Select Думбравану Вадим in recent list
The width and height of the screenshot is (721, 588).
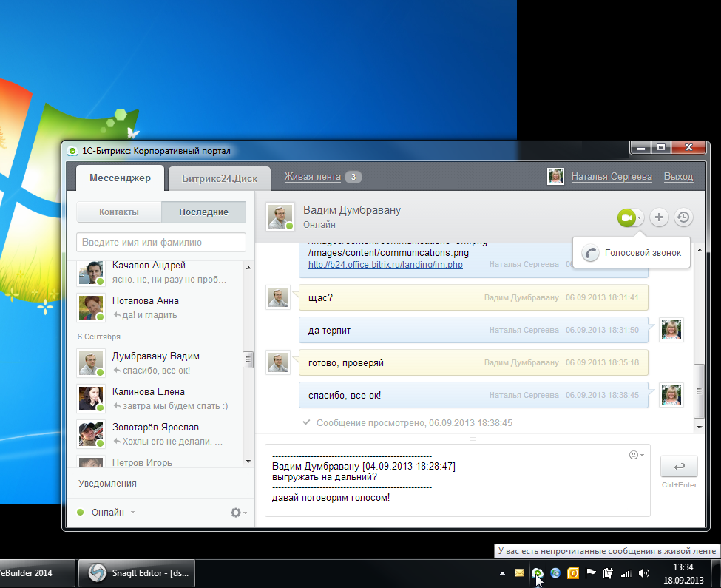point(159,363)
